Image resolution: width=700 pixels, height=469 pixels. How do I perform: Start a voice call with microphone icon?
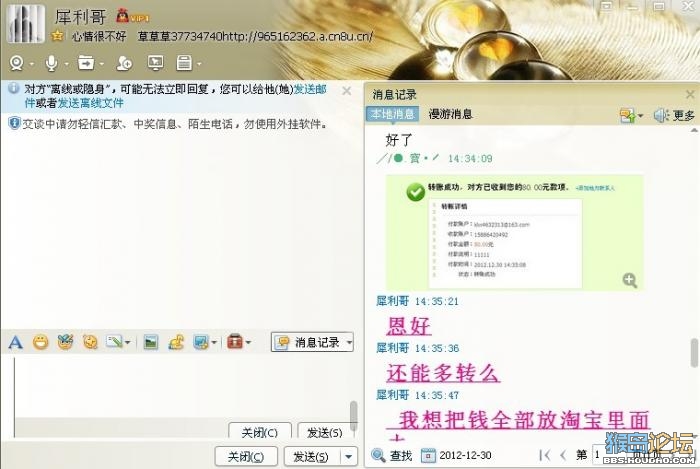[51, 63]
